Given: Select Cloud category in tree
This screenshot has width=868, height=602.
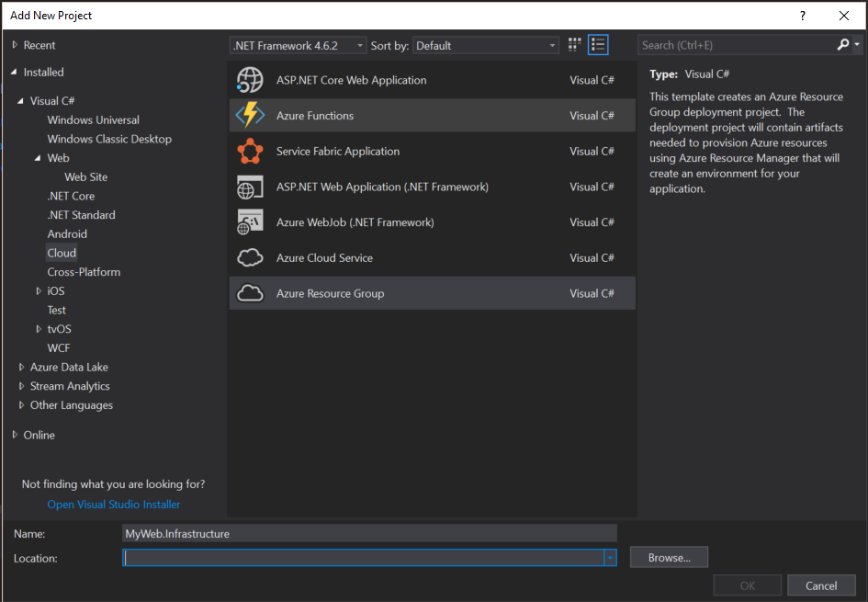Looking at the screenshot, I should [62, 253].
